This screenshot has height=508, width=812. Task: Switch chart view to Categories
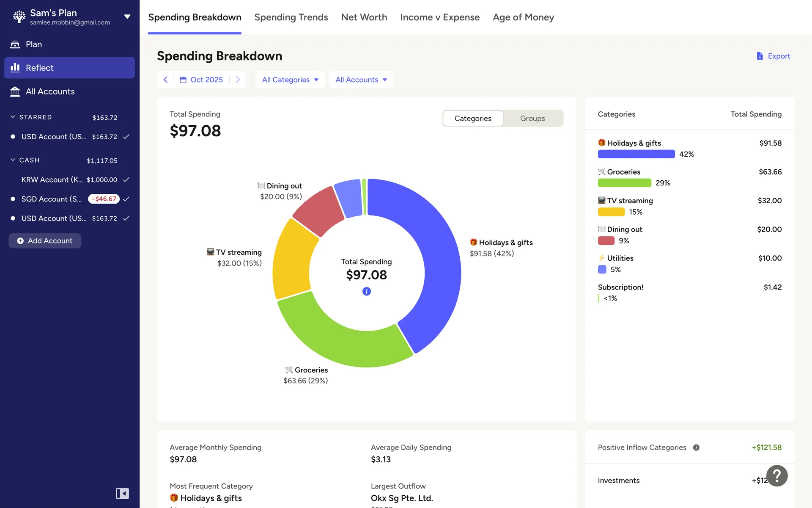point(472,119)
